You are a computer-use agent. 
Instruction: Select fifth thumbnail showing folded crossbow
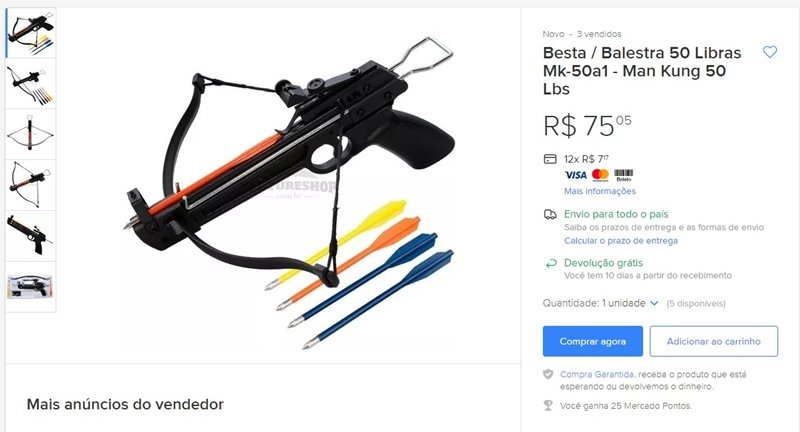click(31, 236)
